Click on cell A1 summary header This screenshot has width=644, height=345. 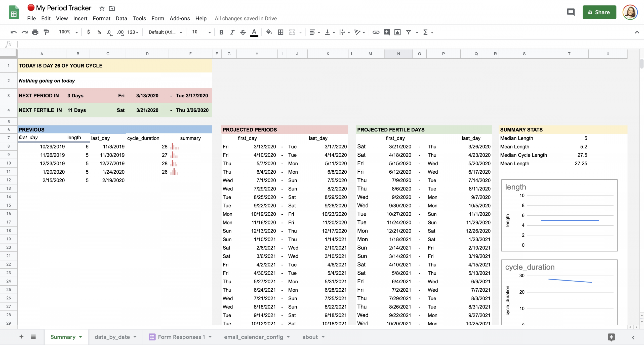(x=41, y=66)
